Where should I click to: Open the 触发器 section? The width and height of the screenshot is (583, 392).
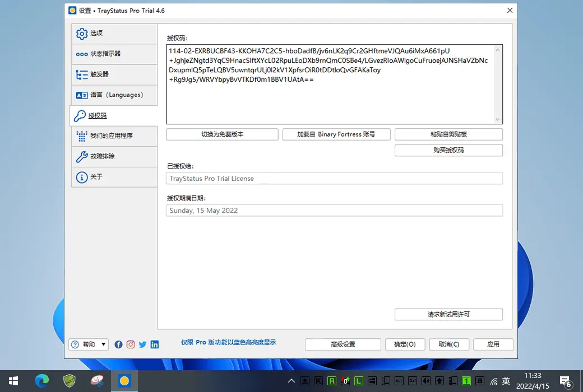pos(114,74)
